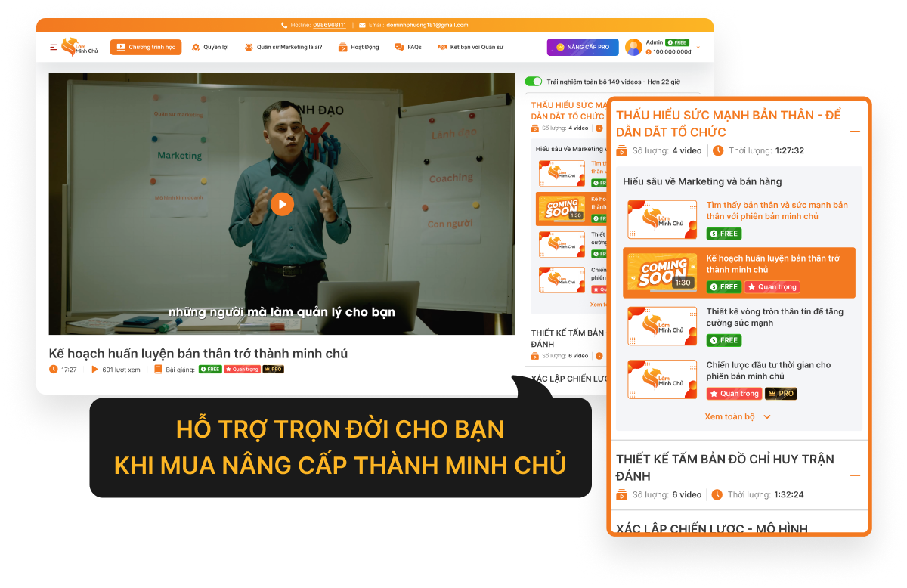Screen dimensions: 907x588
Task: Play the video with the orange play button
Action: [x=282, y=204]
